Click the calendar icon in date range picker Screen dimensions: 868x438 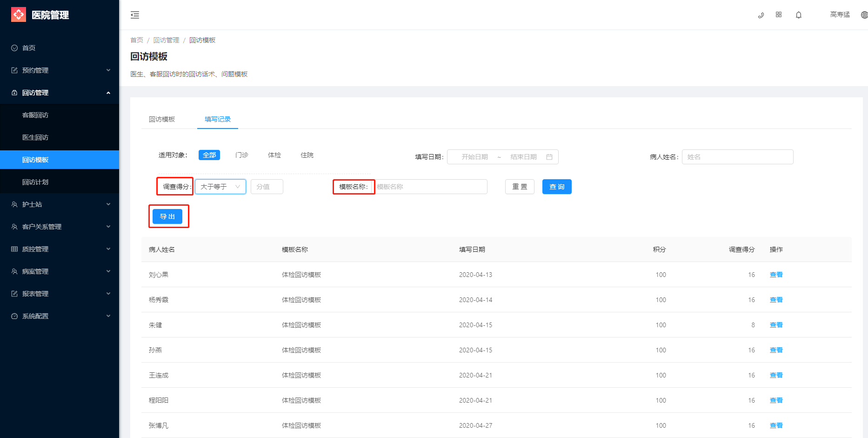[549, 157]
